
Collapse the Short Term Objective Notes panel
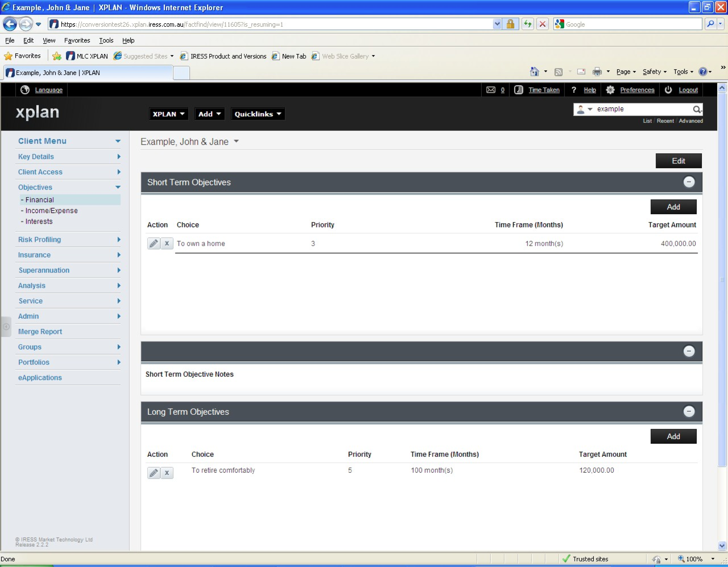coord(689,351)
